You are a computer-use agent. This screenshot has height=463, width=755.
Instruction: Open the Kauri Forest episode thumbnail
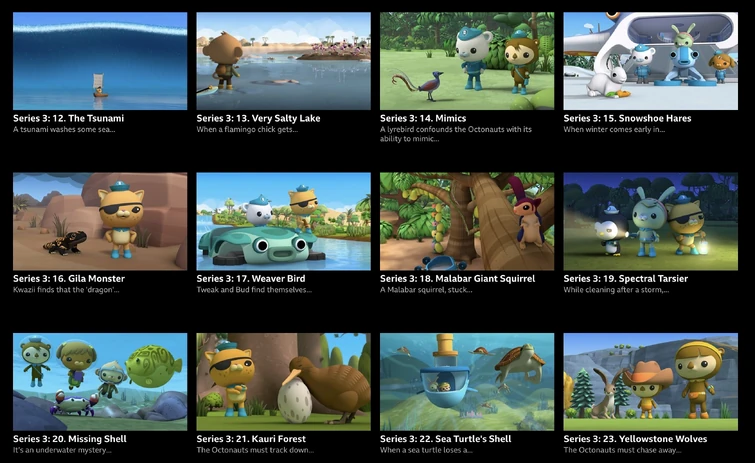[x=284, y=382]
